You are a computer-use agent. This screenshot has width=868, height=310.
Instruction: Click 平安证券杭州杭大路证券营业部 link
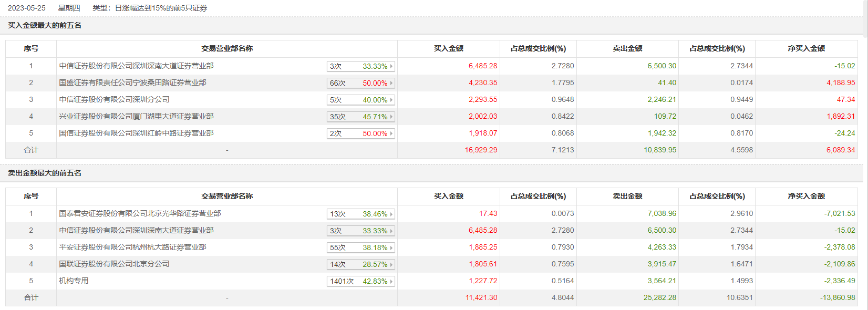pyautogui.click(x=132, y=247)
